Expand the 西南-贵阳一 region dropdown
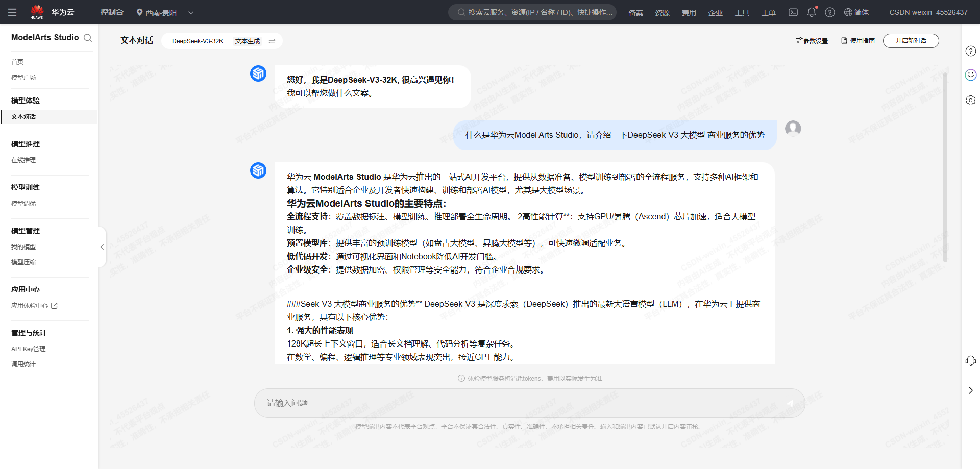Image resolution: width=980 pixels, height=469 pixels. [x=165, y=12]
